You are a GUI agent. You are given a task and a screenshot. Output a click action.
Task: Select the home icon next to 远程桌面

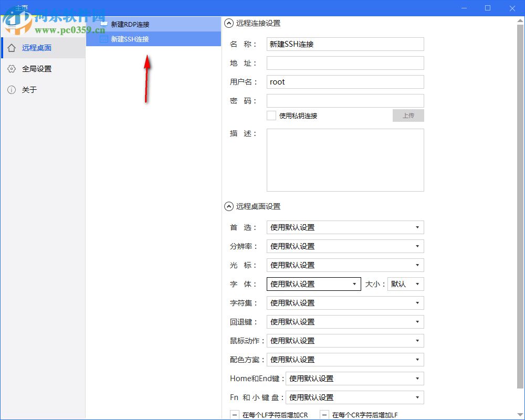pyautogui.click(x=12, y=47)
